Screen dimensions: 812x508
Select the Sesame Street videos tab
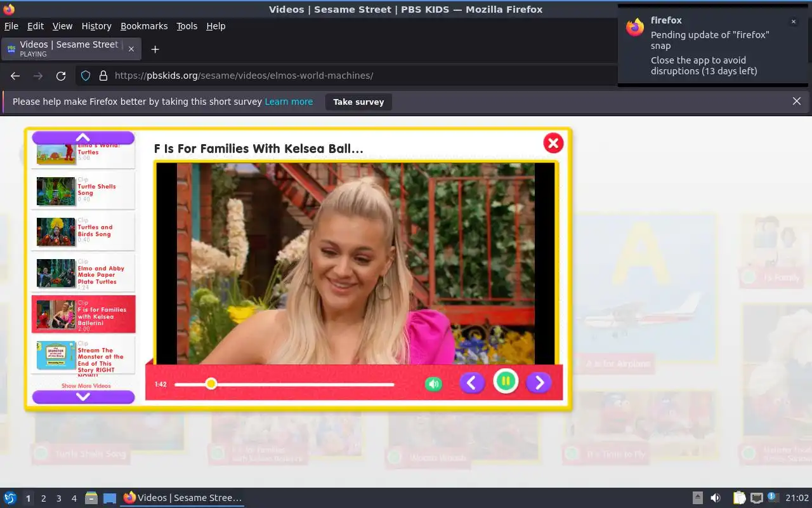coord(71,49)
